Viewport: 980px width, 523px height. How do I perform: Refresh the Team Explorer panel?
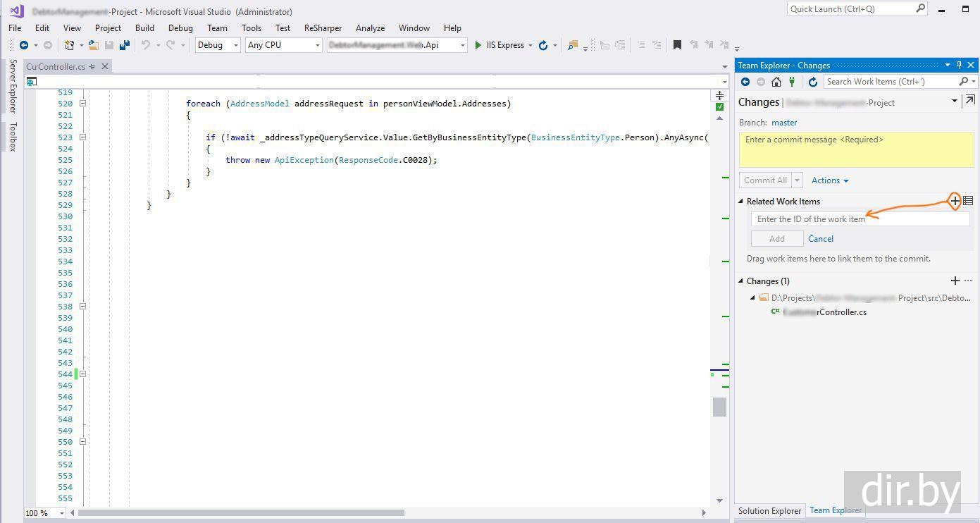pos(812,82)
